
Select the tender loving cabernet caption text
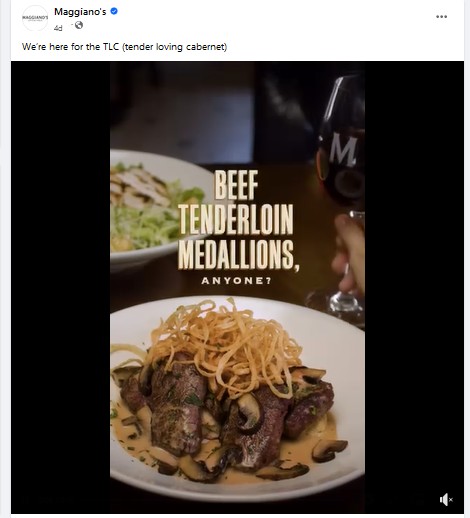click(124, 47)
